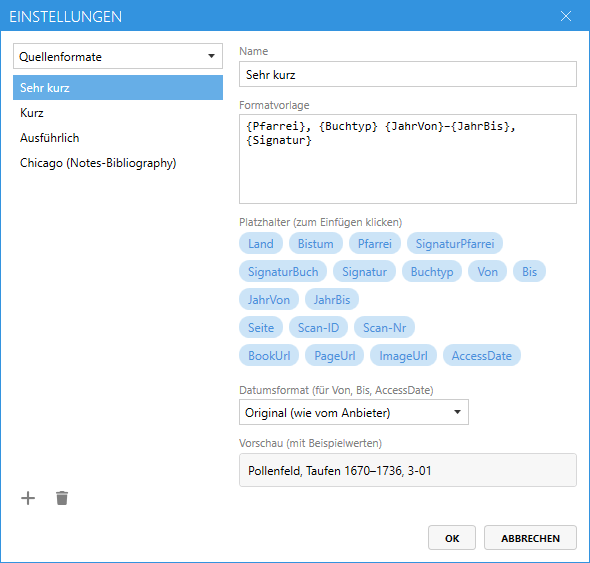Confirm settings with OK button
The image size is (590, 563).
(452, 538)
